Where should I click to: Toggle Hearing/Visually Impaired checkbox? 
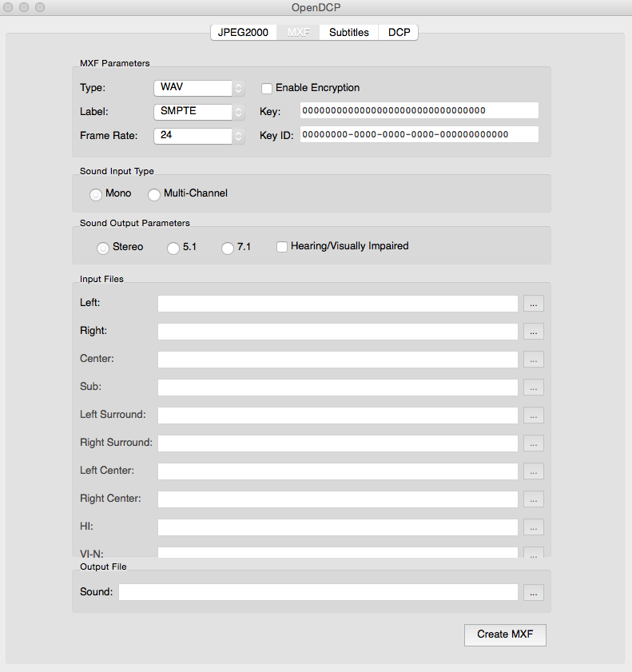[282, 247]
